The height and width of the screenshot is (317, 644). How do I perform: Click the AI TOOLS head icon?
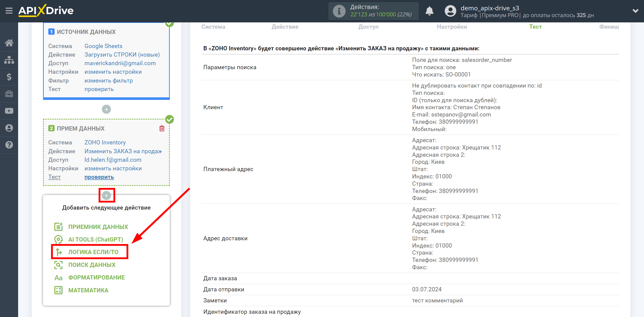point(58,240)
